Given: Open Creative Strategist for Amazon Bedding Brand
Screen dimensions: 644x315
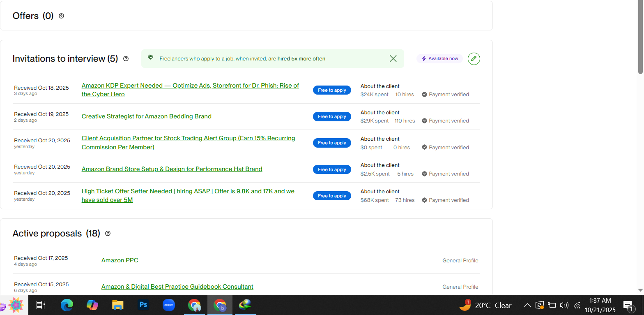Looking at the screenshot, I should [x=147, y=116].
